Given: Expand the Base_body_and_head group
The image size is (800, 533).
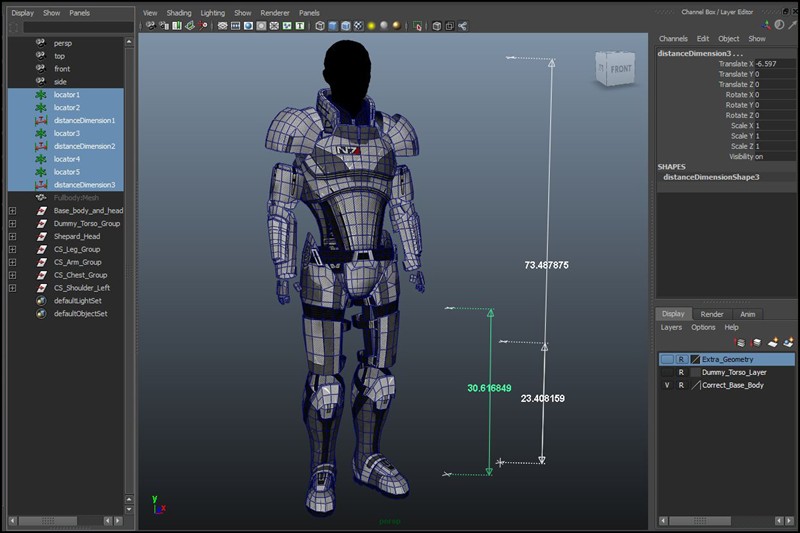Looking at the screenshot, I should tap(12, 211).
